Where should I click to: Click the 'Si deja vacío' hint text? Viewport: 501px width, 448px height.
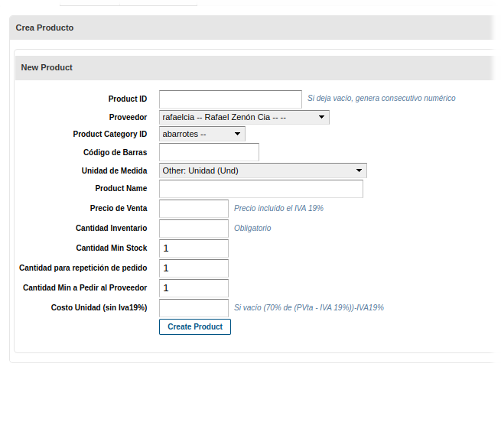point(381,99)
